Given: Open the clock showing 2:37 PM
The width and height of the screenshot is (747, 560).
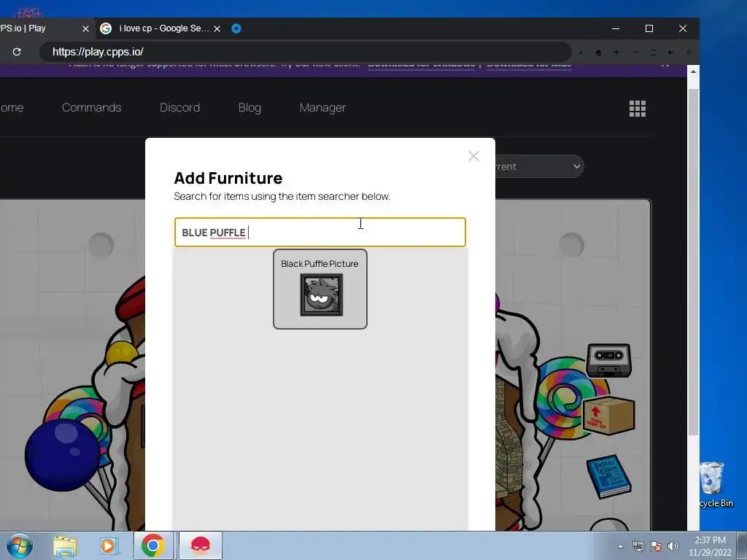Looking at the screenshot, I should pyautogui.click(x=710, y=545).
